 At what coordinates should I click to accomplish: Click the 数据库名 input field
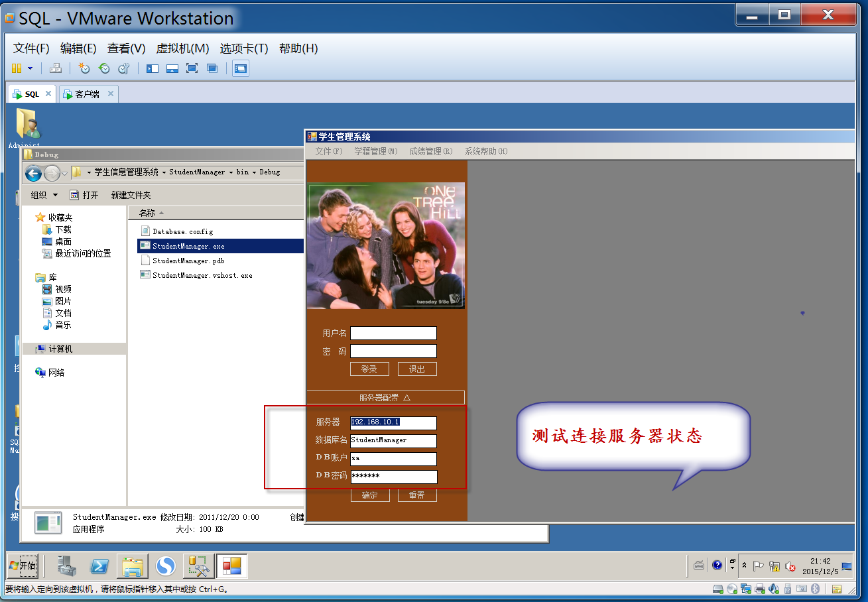[393, 440]
